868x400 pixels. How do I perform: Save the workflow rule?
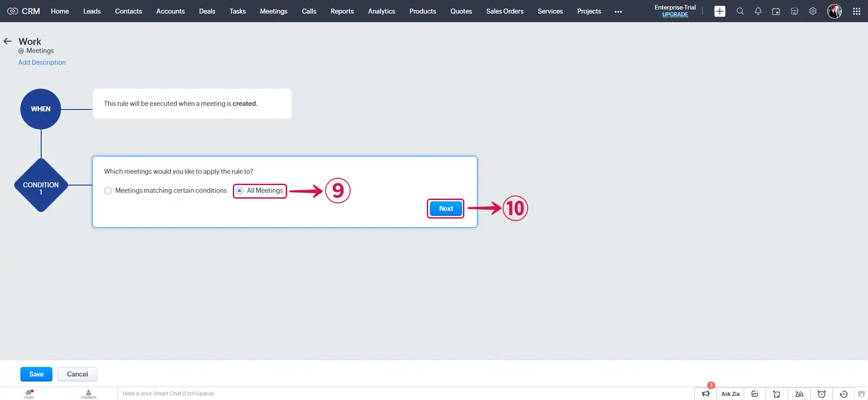pos(36,374)
